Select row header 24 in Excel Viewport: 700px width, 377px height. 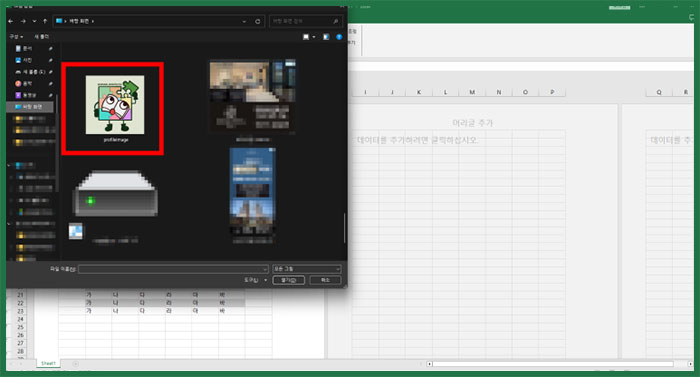point(20,319)
